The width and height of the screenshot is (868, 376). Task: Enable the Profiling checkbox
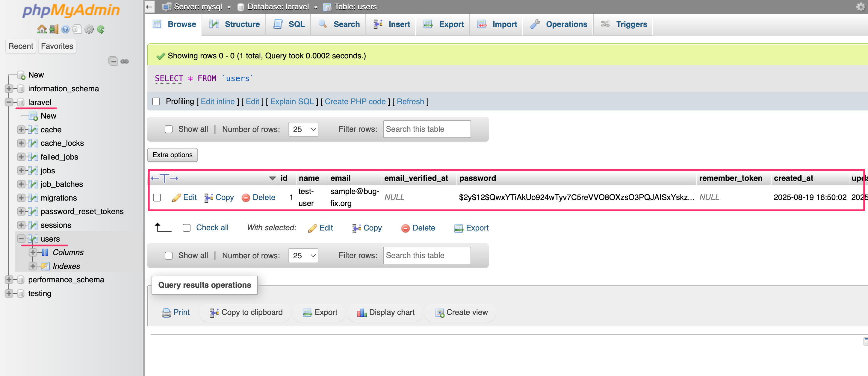(x=156, y=101)
